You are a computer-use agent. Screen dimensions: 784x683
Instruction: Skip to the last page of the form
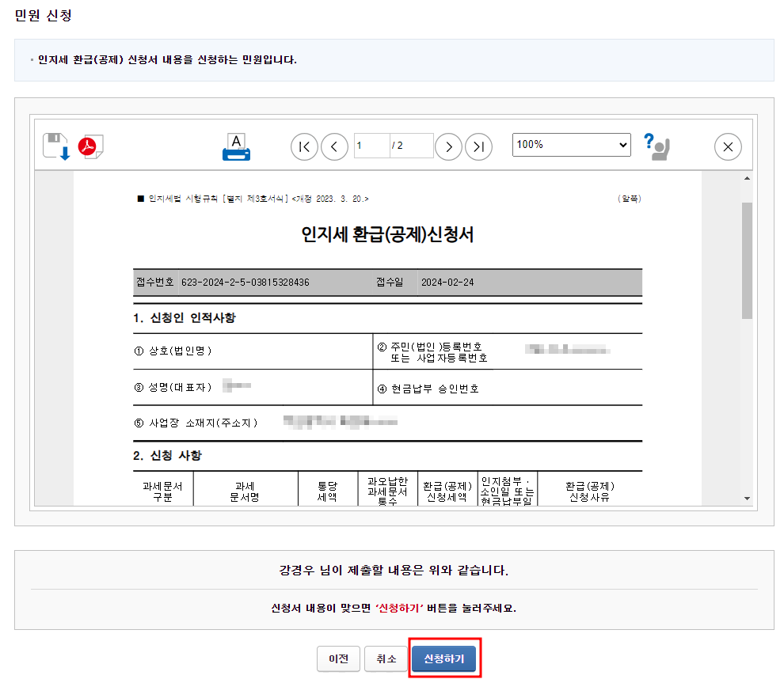click(x=478, y=146)
